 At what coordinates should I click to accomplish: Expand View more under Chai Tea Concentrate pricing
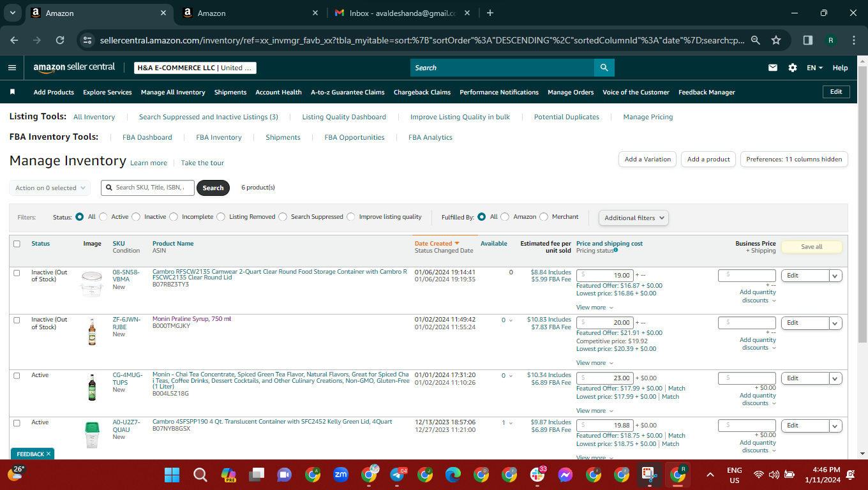pos(595,411)
